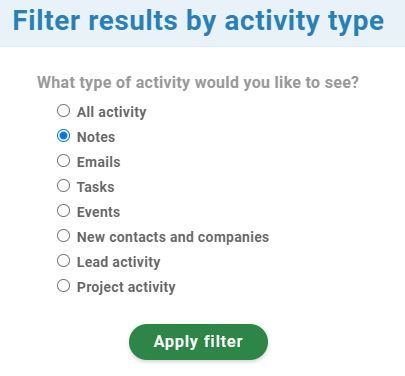The image size is (405, 376).
Task: Click the 'All activity' label text
Action: tap(112, 112)
